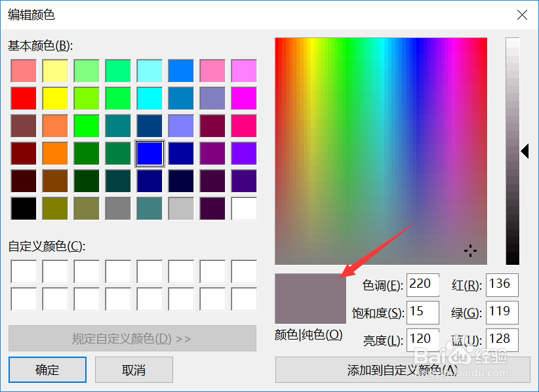Click 确定 to confirm the color
The height and width of the screenshot is (392, 539).
tap(47, 370)
